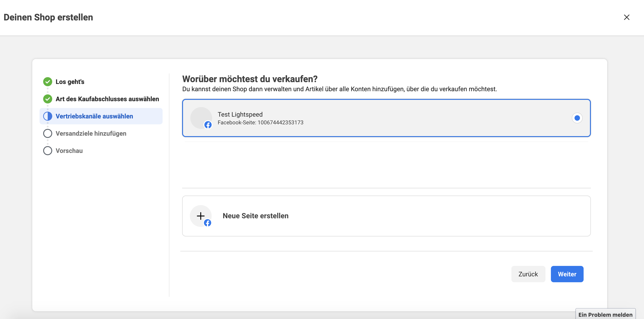Viewport: 644px width, 319px height.
Task: Click the Zurück button
Action: click(528, 274)
